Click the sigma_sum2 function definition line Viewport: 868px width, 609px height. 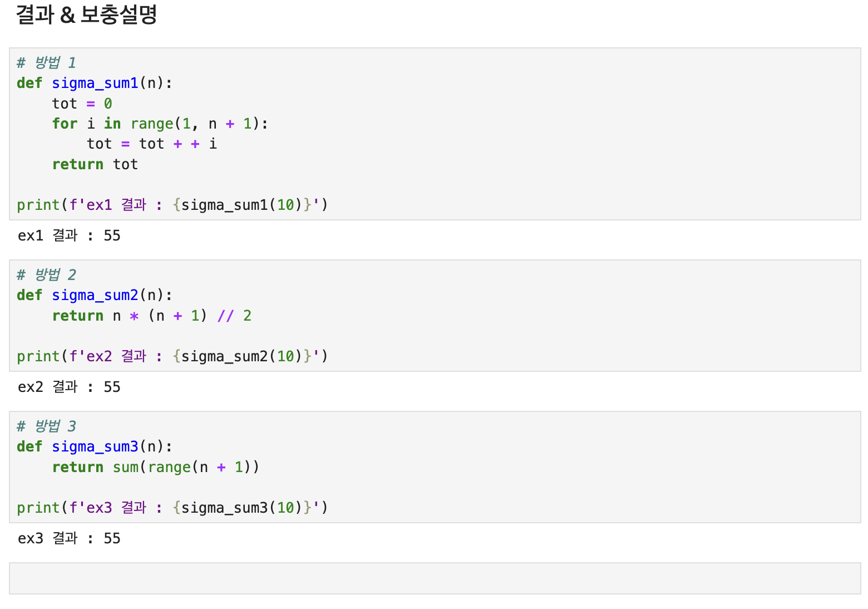95,296
